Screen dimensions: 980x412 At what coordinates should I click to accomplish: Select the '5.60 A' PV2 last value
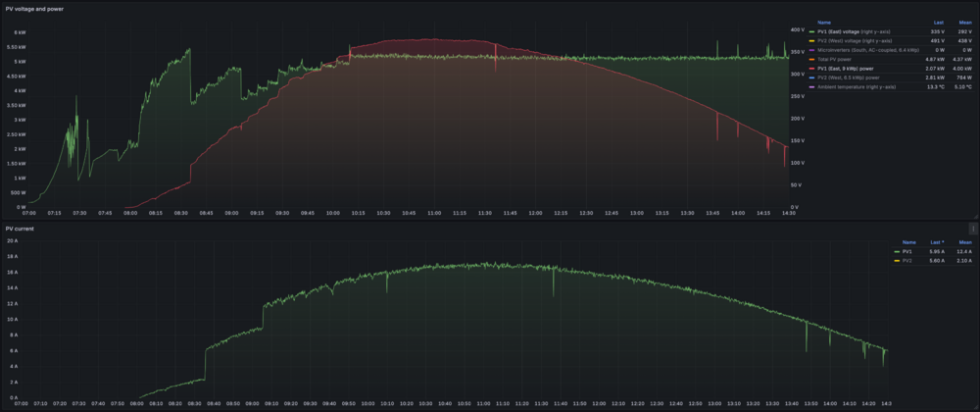[x=937, y=261]
